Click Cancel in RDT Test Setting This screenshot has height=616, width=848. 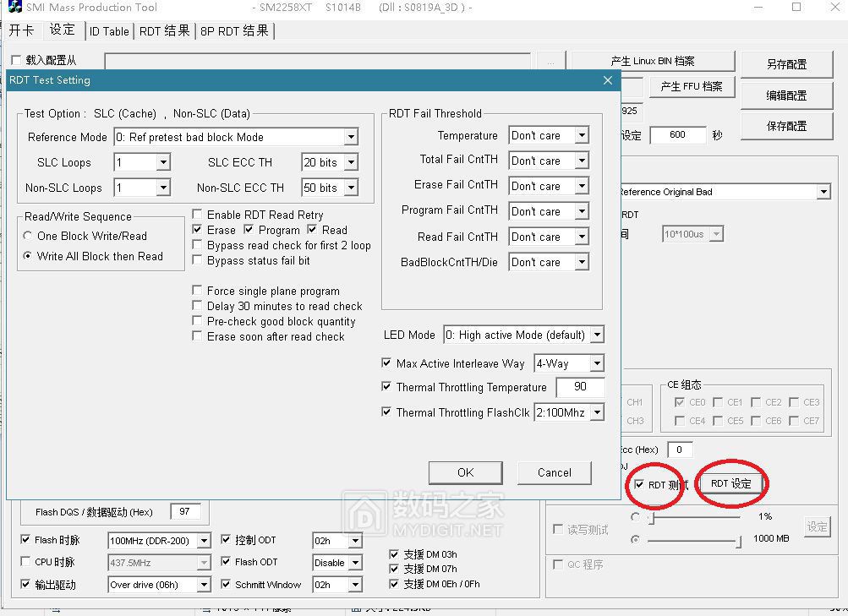coord(555,473)
